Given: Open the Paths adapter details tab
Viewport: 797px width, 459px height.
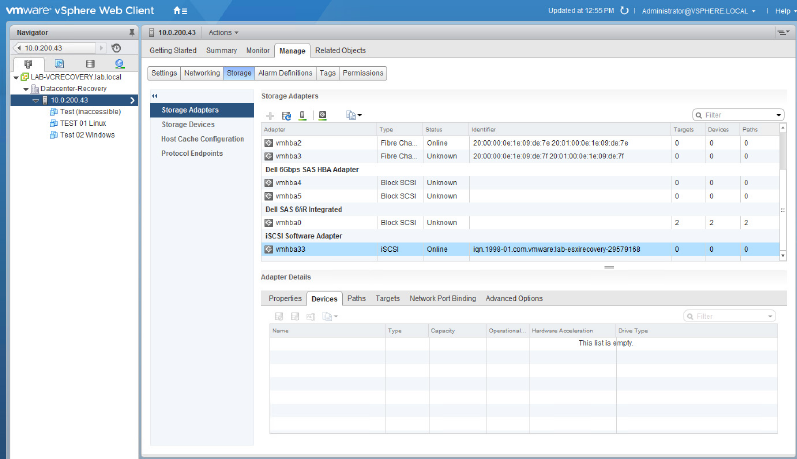Looking at the screenshot, I should [356, 298].
